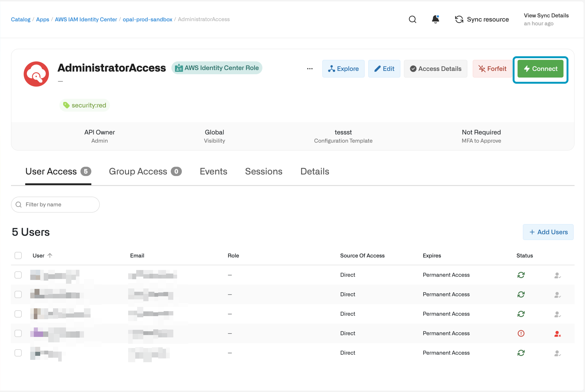Open View Sync Details
This screenshot has height=392, width=585.
[546, 16]
